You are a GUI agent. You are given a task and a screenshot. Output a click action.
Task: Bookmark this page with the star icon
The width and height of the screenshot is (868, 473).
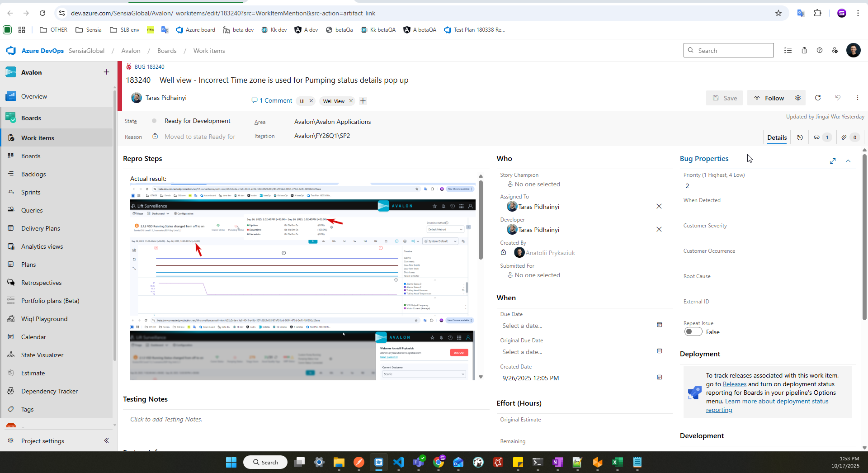coord(778,13)
